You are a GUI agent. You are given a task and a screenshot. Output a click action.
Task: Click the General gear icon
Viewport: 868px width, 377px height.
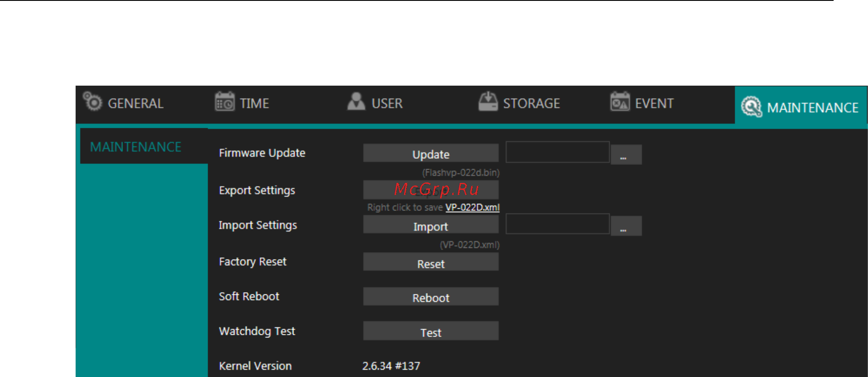(x=92, y=102)
